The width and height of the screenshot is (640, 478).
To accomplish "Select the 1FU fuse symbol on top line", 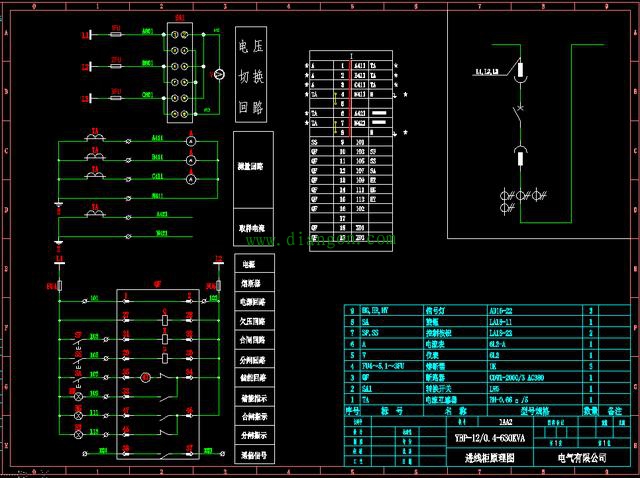I will point(117,34).
